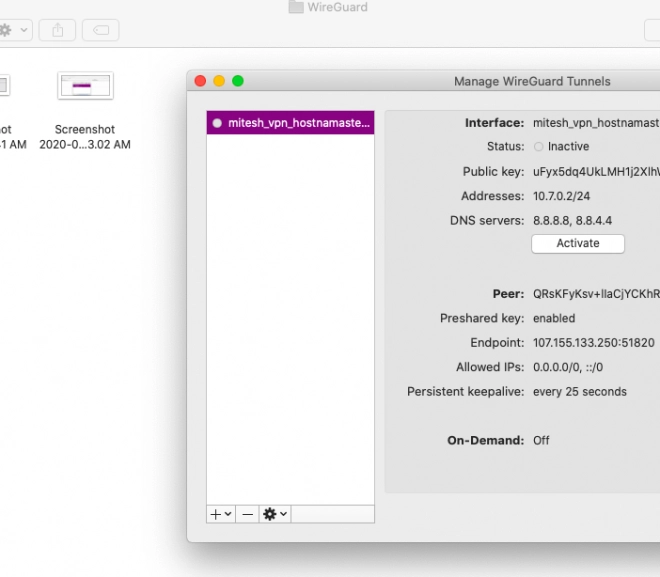This screenshot has height=577, width=660.
Task: Click the keepalive value every 25 seconds
Action: (x=580, y=391)
